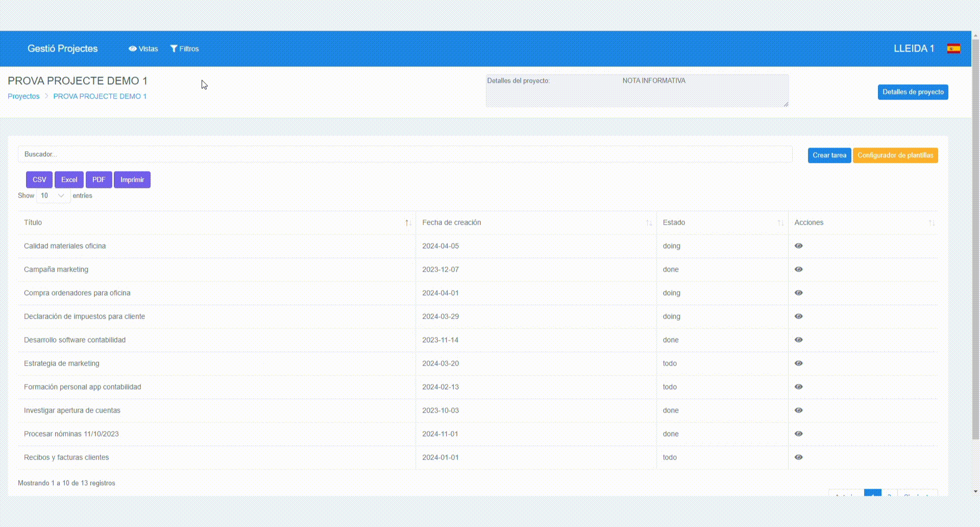Image resolution: width=980 pixels, height=527 pixels.
Task: Click the Crear tarea button
Action: pyautogui.click(x=829, y=155)
